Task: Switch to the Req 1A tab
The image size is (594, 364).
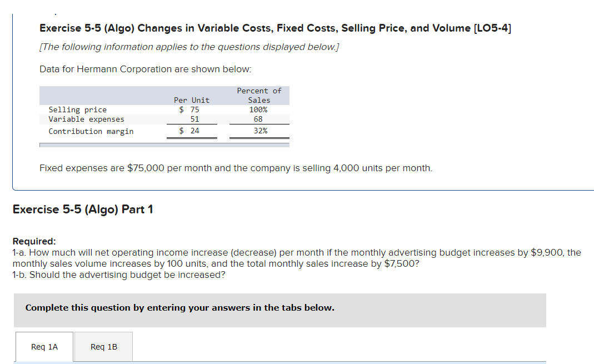Action: (x=44, y=346)
